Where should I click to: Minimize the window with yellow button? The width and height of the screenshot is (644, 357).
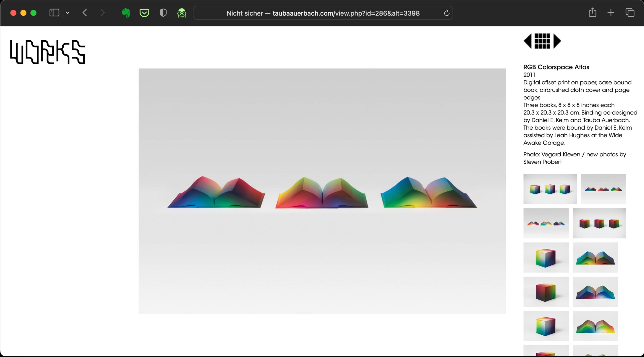[23, 13]
